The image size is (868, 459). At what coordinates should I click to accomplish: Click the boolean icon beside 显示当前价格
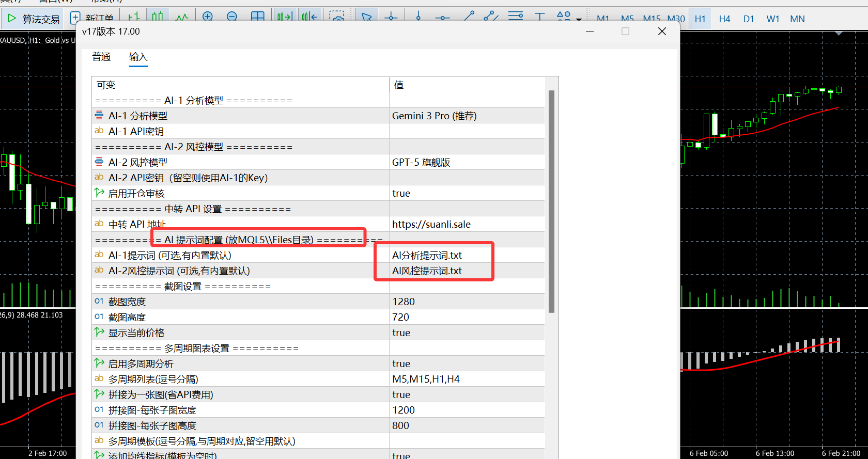(x=99, y=332)
